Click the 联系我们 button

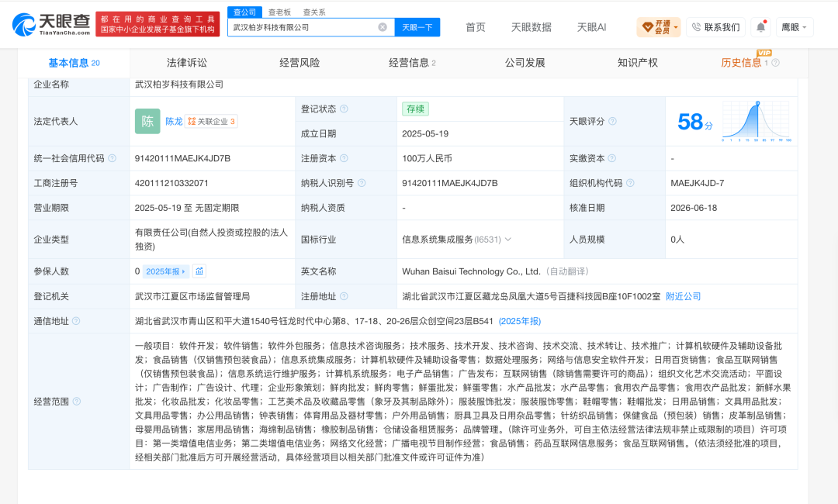[x=715, y=27]
